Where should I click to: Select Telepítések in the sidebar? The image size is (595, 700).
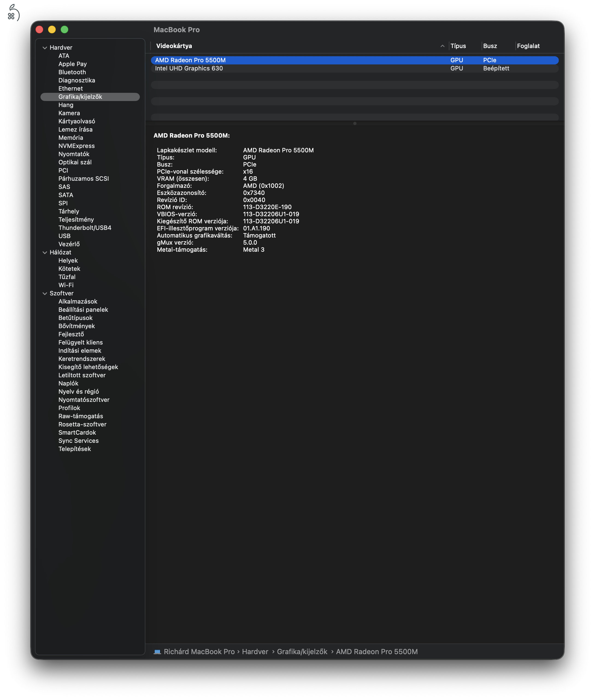pyautogui.click(x=75, y=449)
